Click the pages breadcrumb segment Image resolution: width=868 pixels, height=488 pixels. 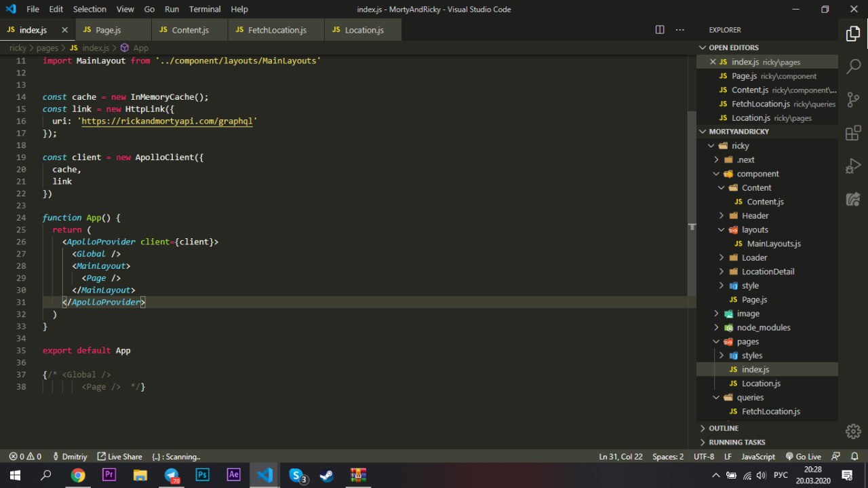(47, 48)
